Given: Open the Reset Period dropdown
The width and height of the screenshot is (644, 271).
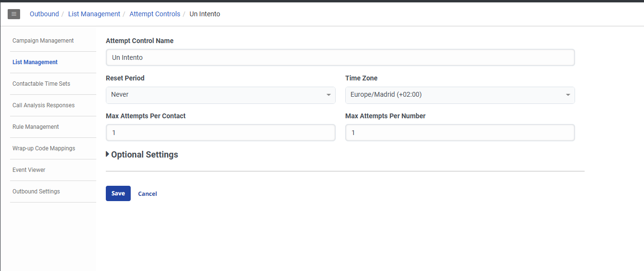Looking at the screenshot, I should 220,95.
